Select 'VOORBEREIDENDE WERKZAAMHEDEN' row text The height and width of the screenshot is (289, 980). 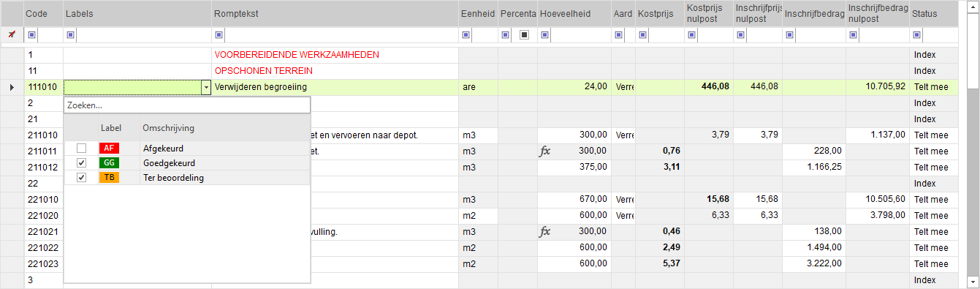pos(297,55)
